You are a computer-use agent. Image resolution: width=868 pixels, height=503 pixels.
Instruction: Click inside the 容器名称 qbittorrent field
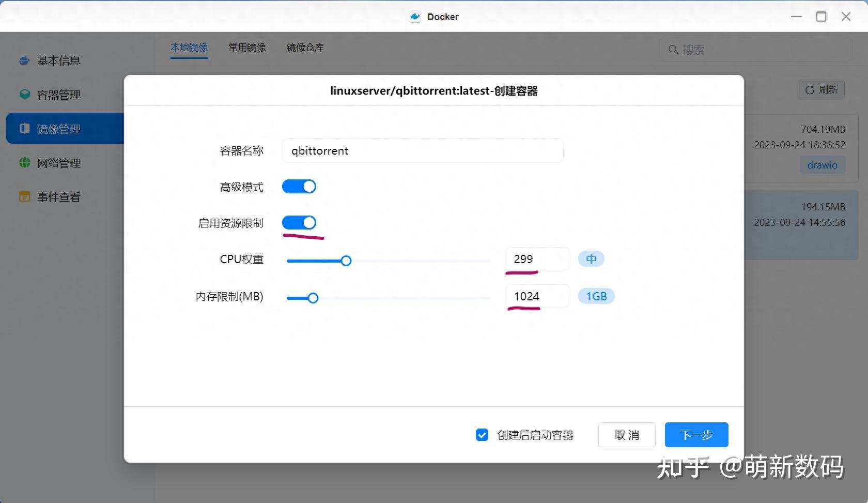(x=423, y=150)
